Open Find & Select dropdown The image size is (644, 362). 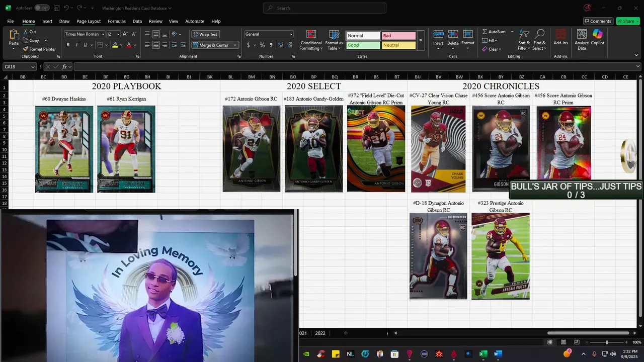[539, 40]
